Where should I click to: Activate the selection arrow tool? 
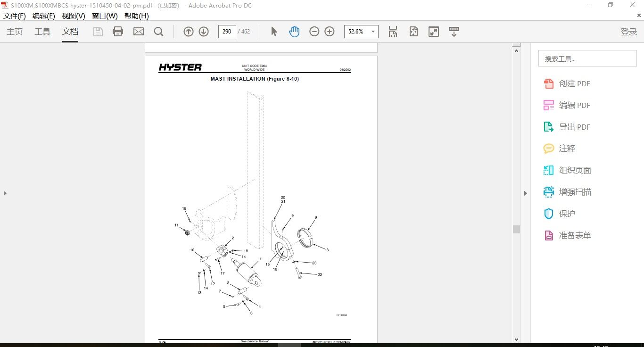point(273,31)
